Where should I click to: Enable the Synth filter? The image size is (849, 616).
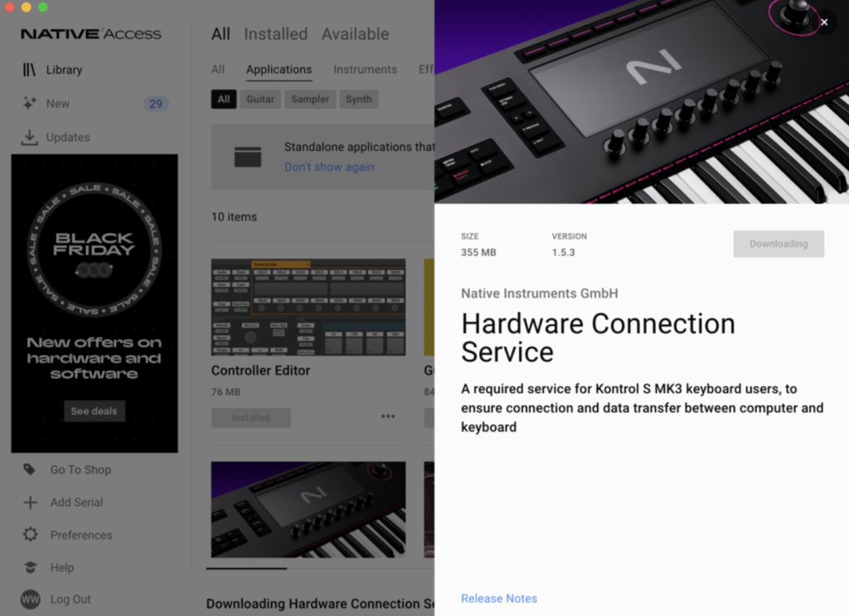point(358,99)
